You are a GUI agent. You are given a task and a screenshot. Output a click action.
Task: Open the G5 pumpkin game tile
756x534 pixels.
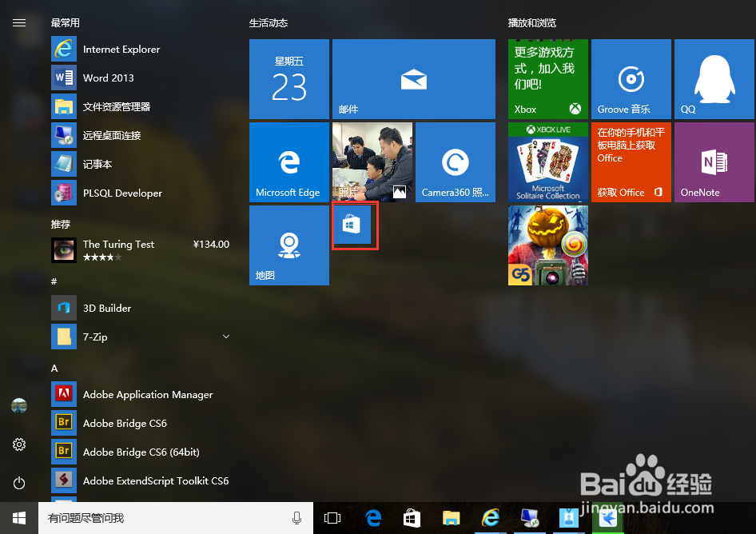tap(547, 245)
